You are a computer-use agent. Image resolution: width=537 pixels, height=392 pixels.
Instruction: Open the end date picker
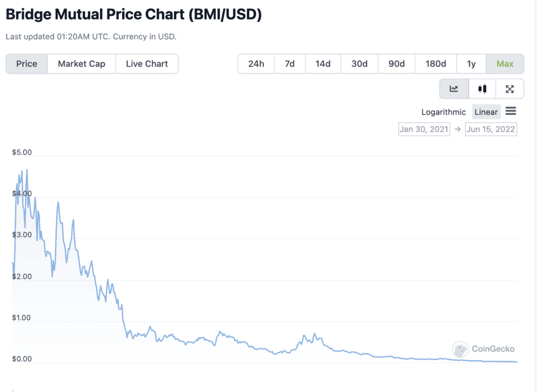[491, 129]
